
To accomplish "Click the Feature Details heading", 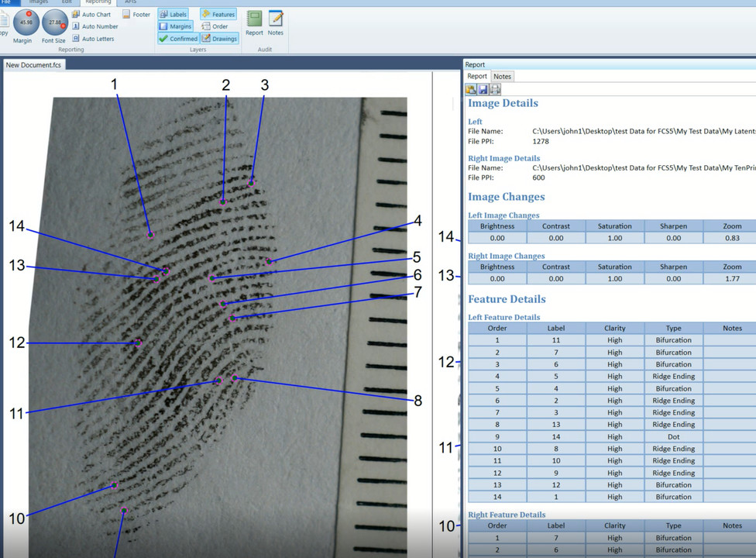I will click(507, 299).
